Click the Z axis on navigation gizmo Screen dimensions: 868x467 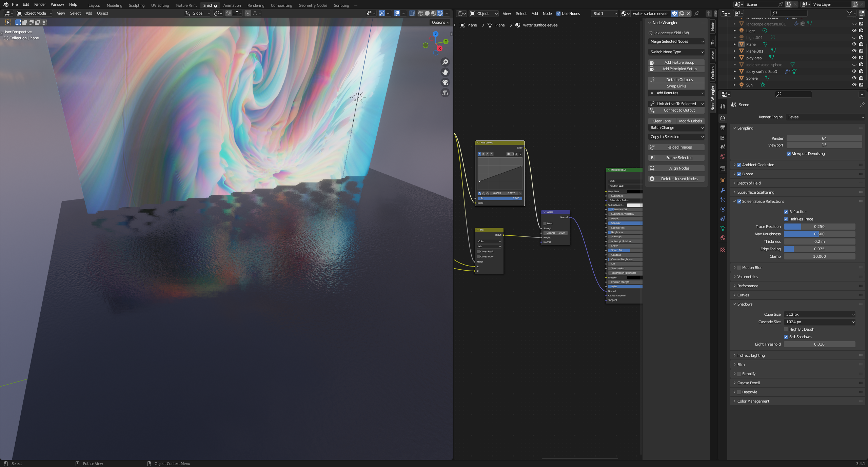pos(436,34)
